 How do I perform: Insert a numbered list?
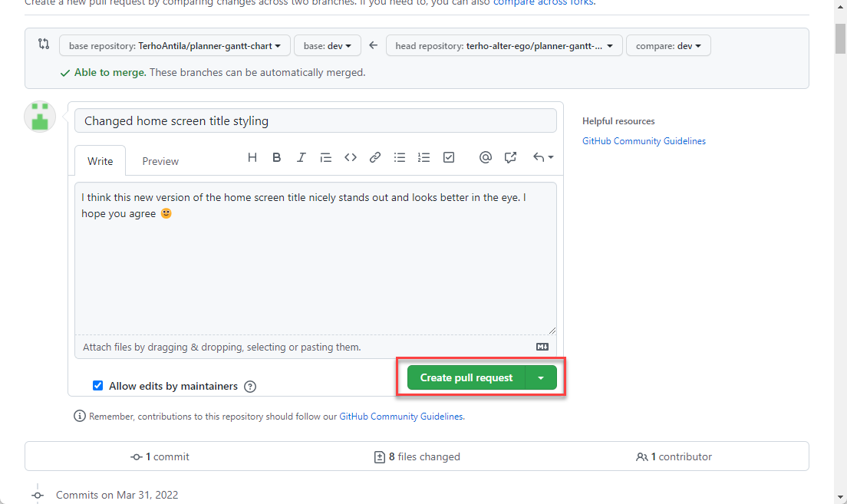[x=424, y=157]
